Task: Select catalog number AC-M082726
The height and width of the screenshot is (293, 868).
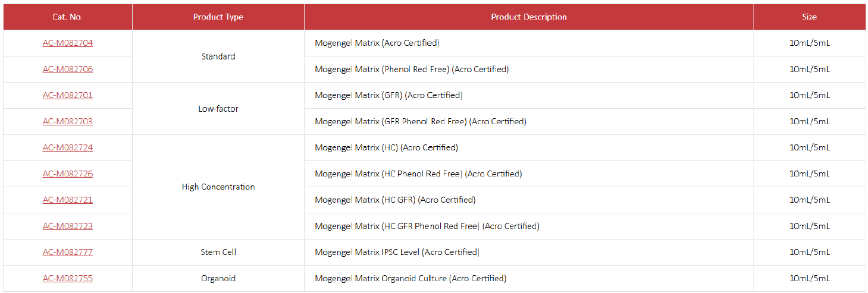Action: pyautogui.click(x=68, y=174)
